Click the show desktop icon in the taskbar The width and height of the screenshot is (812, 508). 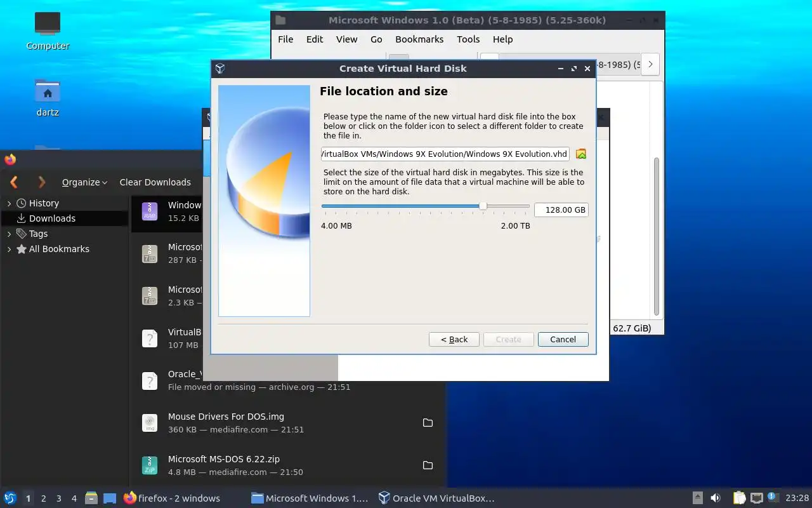(x=110, y=498)
